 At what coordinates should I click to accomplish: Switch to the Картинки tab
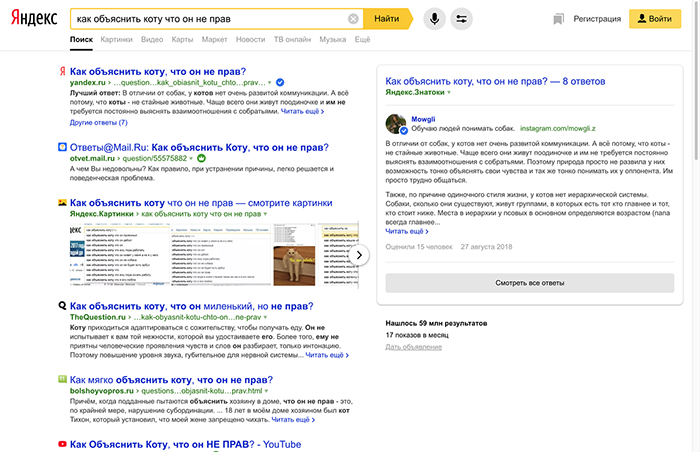tap(116, 39)
